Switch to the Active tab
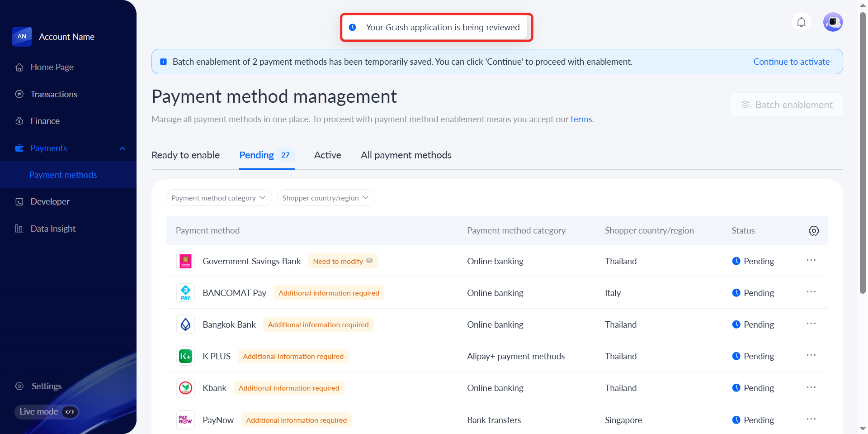The height and width of the screenshot is (434, 868). [328, 155]
